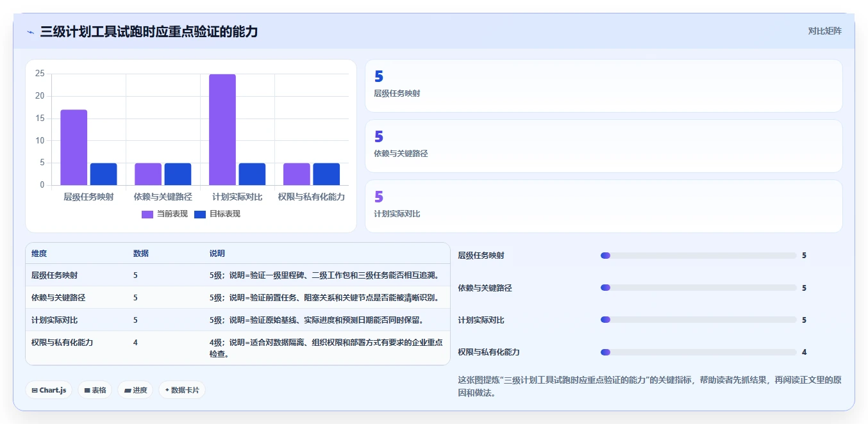The height and width of the screenshot is (424, 868).
Task: Click the 权限与私有化能力 x-axis chart label
Action: (312, 197)
